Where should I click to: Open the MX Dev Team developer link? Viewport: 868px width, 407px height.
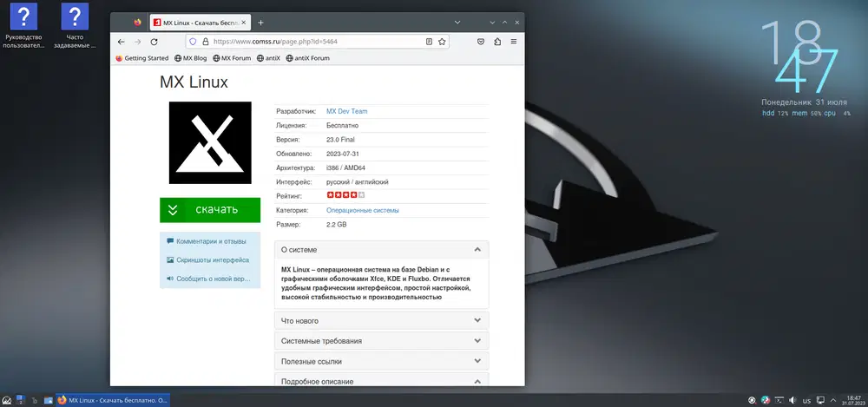point(346,111)
